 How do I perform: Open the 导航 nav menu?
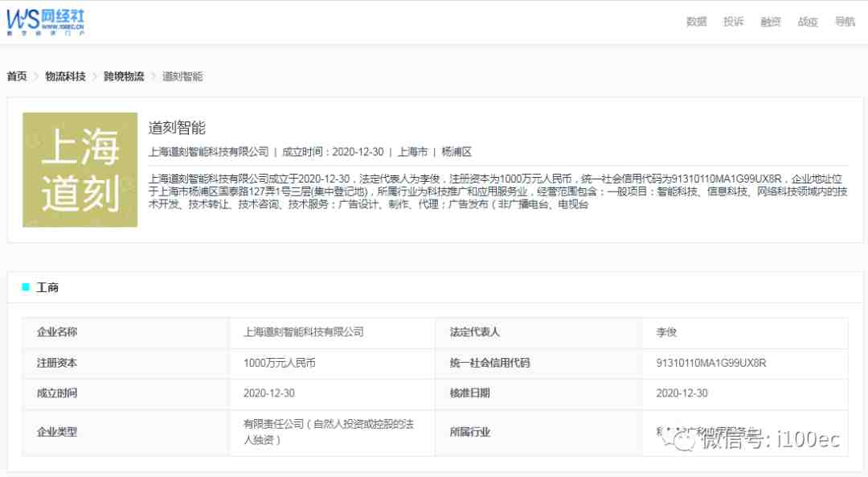click(x=845, y=22)
